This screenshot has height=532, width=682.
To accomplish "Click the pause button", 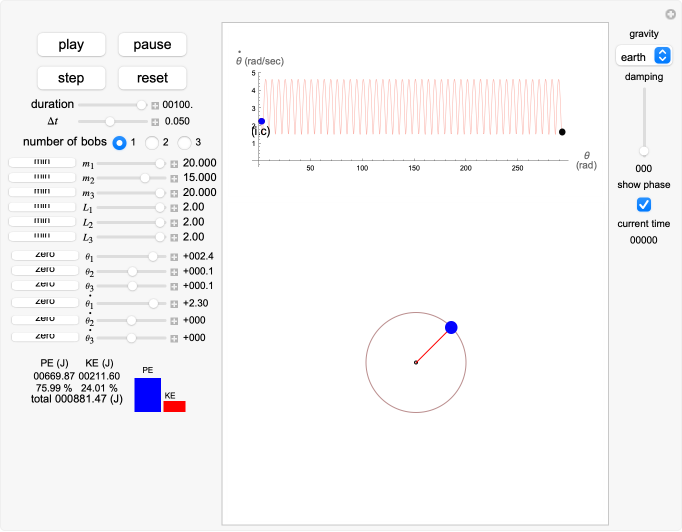I will tap(152, 44).
